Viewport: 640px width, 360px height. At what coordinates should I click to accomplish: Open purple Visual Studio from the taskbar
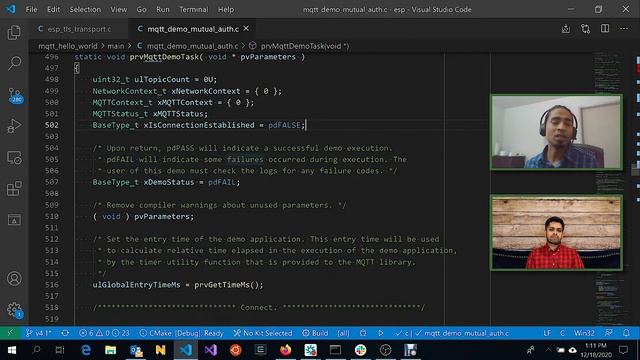coord(211,350)
